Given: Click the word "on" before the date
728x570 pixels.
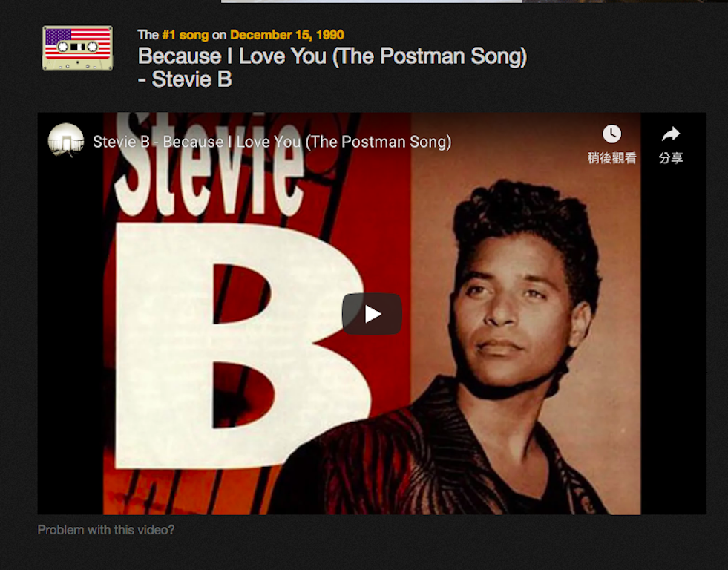Looking at the screenshot, I should click(219, 35).
